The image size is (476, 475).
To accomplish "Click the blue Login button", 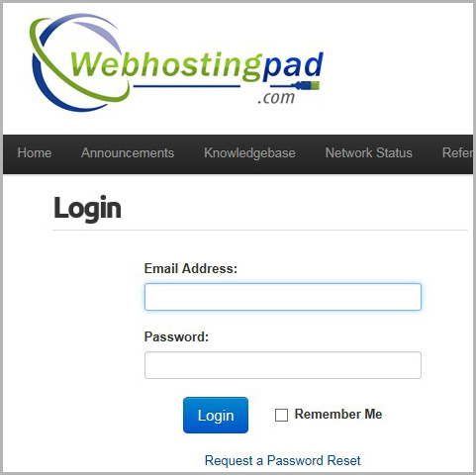I will point(216,415).
